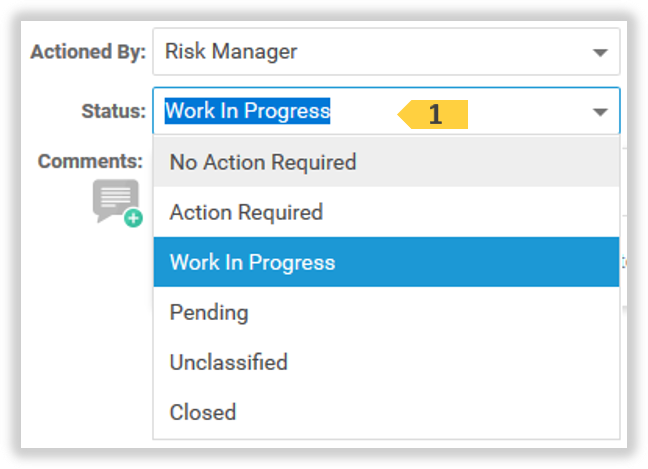Expand the Actioned By dropdown arrow
Image resolution: width=648 pixels, height=469 pixels.
[600, 52]
